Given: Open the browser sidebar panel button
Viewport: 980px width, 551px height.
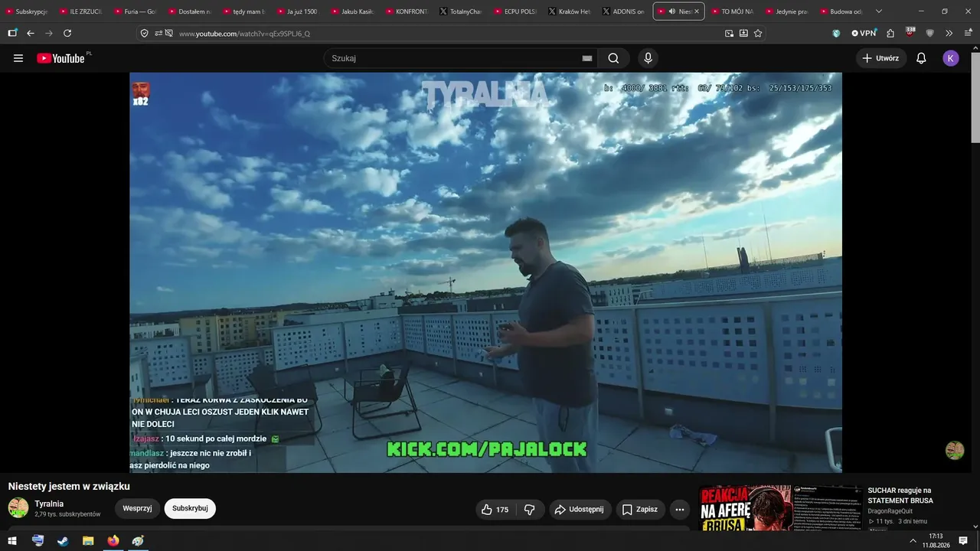Looking at the screenshot, I should coord(12,34).
